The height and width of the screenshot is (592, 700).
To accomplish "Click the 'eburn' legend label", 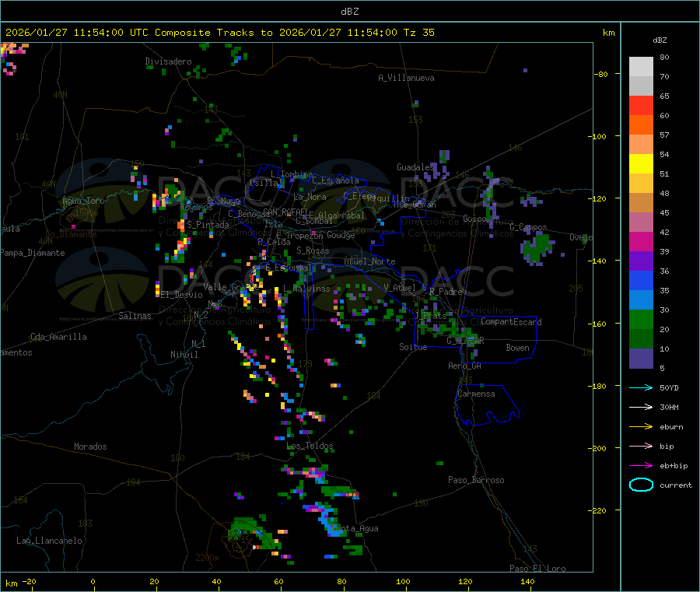I will click(671, 427).
